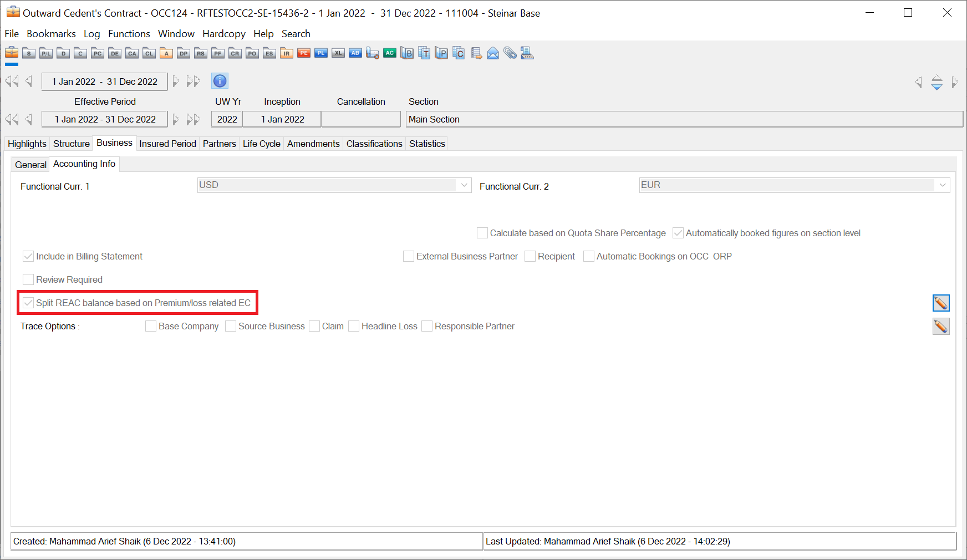967x560 pixels.
Task: Toggle Review Required checkbox
Action: [x=28, y=279]
